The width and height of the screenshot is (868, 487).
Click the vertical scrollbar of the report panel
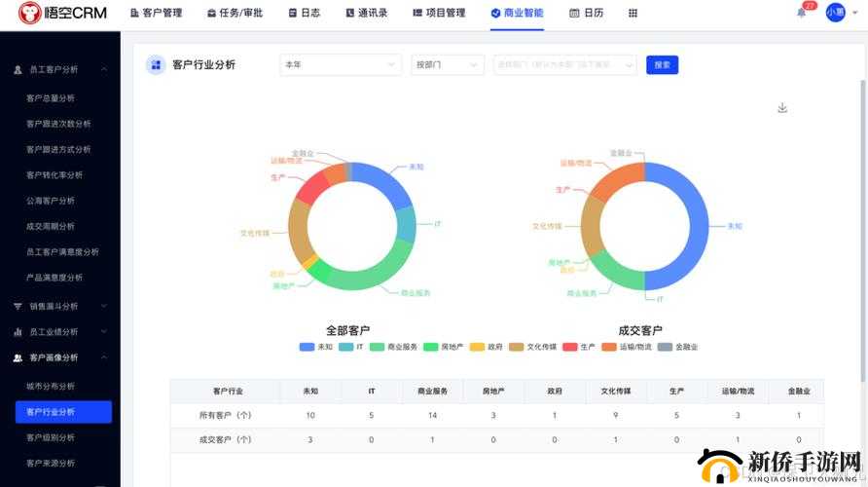862,230
